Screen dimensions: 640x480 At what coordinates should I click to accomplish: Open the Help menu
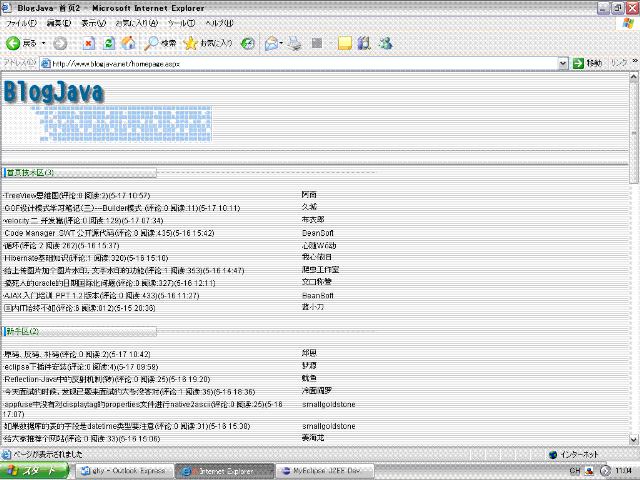coord(219,23)
